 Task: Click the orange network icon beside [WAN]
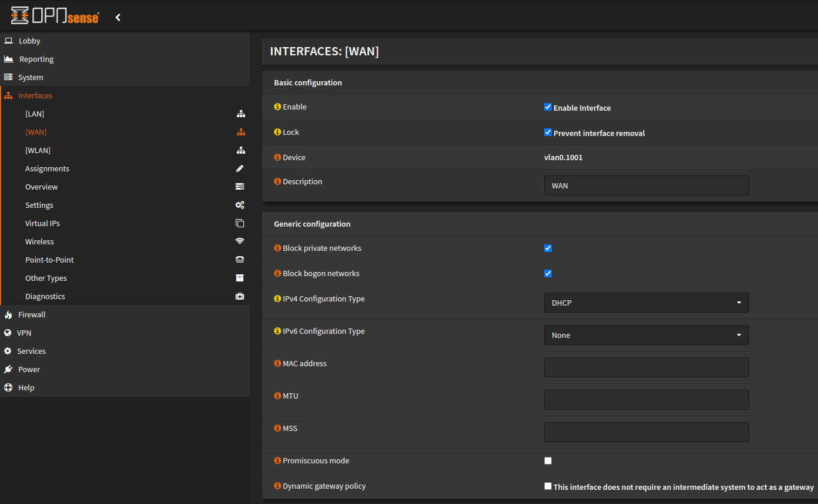coord(241,132)
